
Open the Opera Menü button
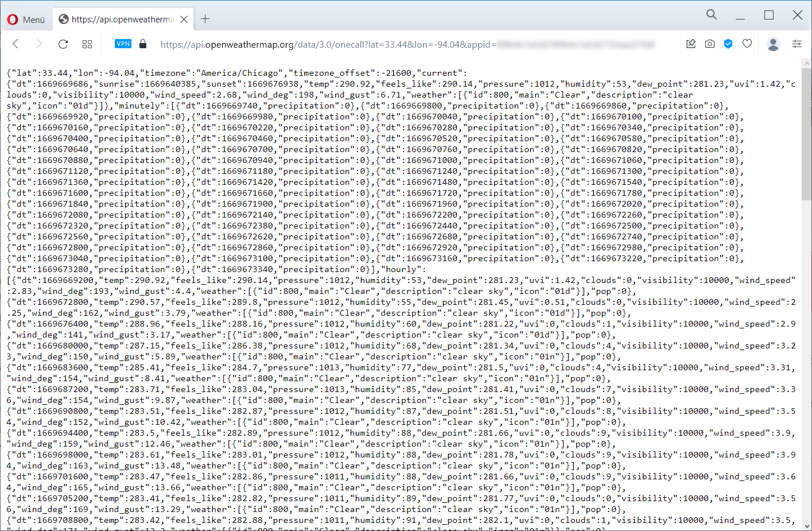pos(26,20)
